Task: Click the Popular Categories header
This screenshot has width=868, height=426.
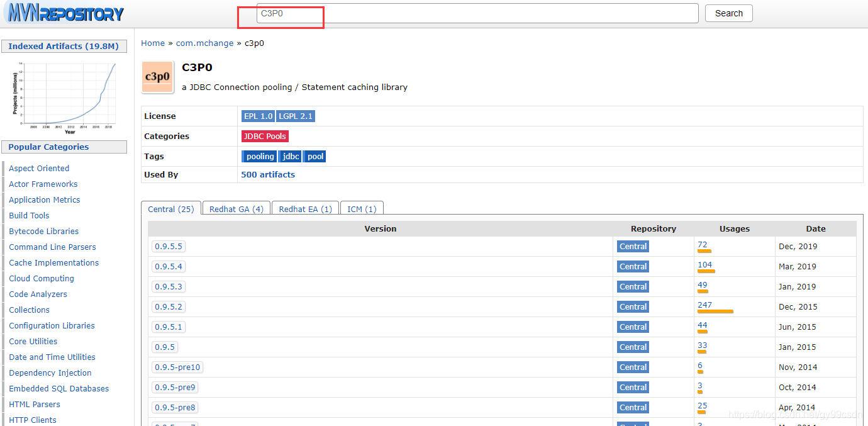Action: click(x=64, y=147)
